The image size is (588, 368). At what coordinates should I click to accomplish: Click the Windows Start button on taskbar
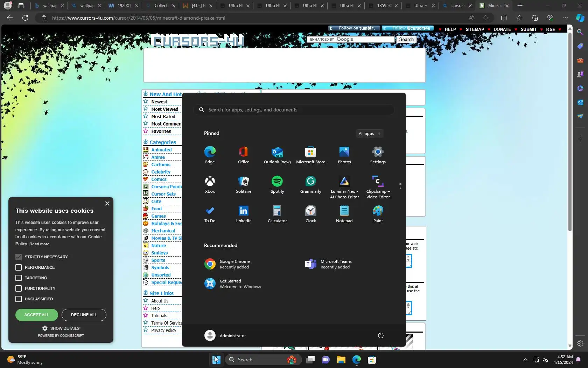(x=216, y=360)
